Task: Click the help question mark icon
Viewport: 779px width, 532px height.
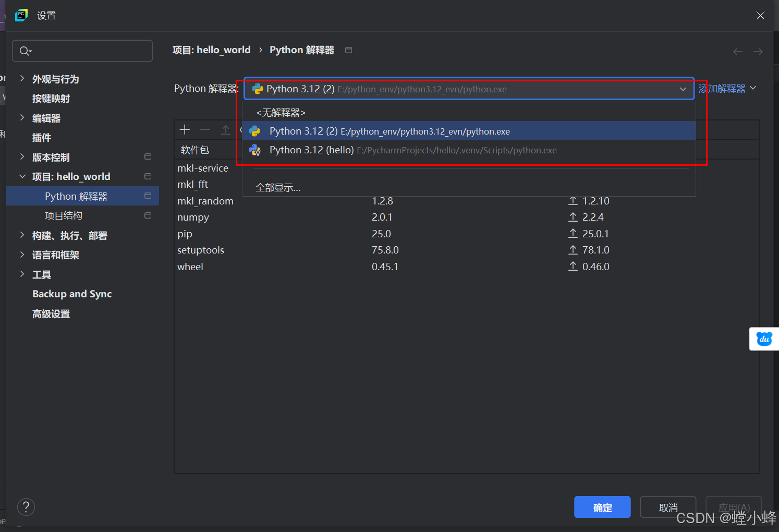Action: (26, 507)
